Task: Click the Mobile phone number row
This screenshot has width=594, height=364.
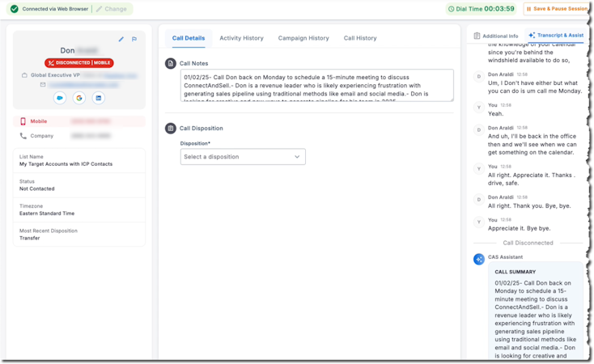Action: click(x=79, y=121)
